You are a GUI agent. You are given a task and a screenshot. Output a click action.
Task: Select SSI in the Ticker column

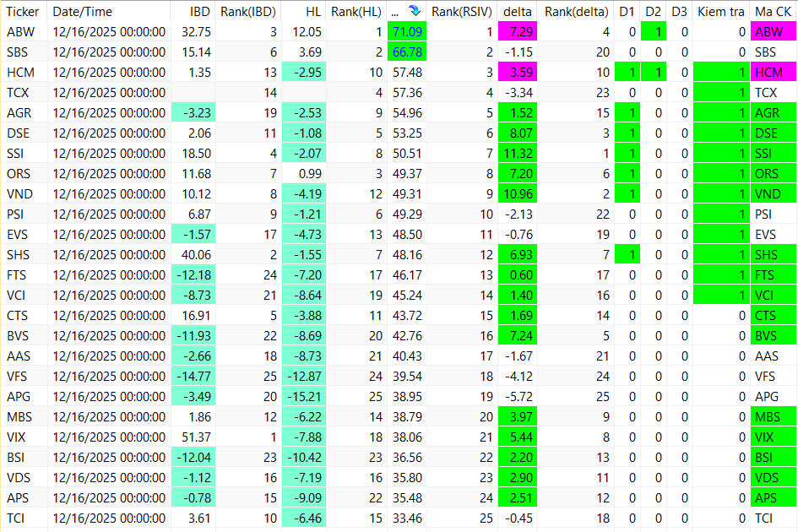(15, 153)
